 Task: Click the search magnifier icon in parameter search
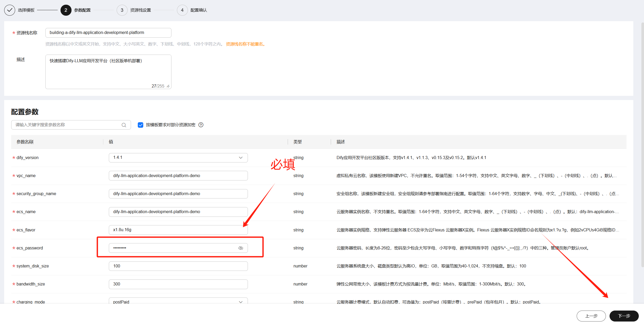click(x=124, y=125)
